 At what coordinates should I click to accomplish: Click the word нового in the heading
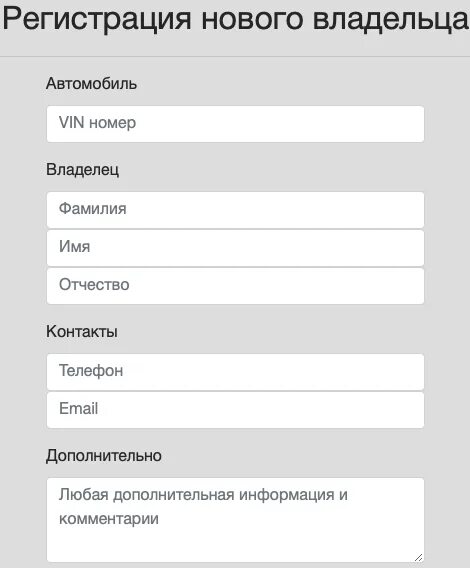point(252,19)
